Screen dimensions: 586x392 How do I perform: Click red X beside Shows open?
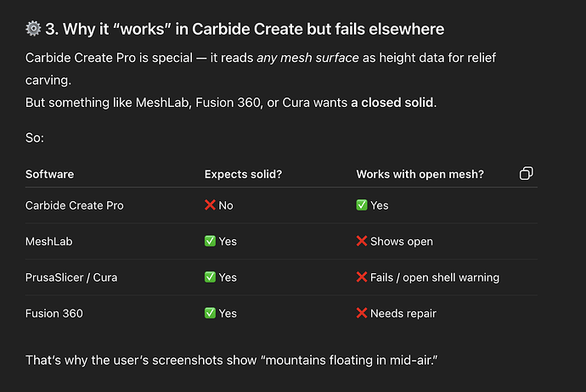click(362, 242)
